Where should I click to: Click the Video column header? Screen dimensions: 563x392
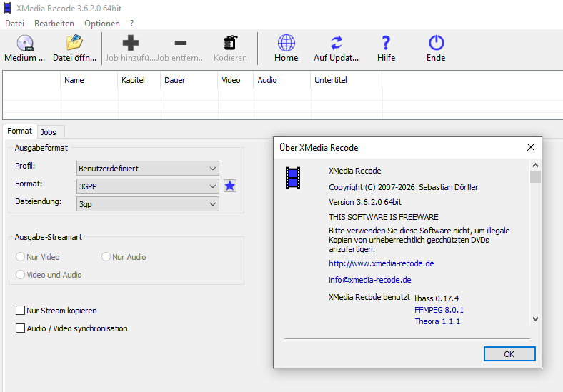(236, 80)
